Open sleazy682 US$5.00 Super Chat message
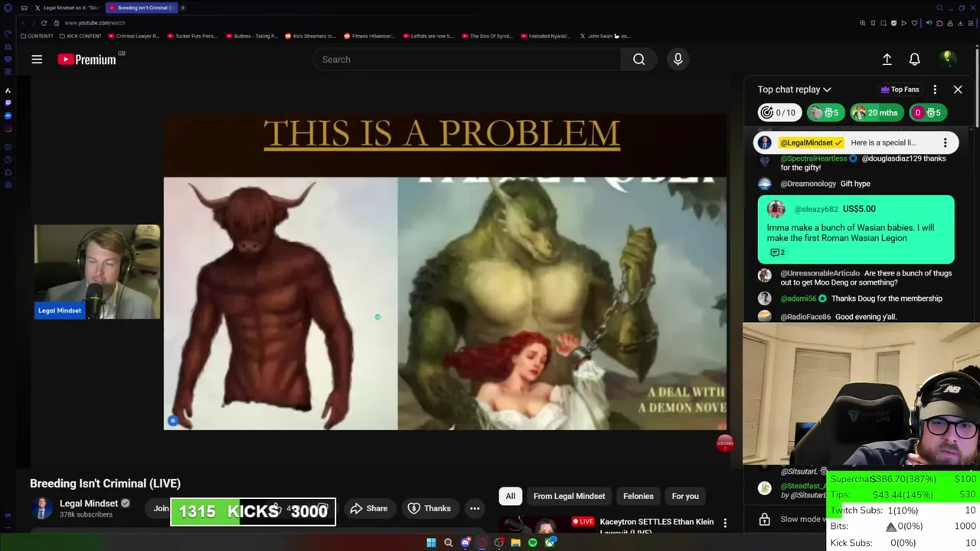Screen dimensions: 980x551 pyautogui.click(x=856, y=230)
